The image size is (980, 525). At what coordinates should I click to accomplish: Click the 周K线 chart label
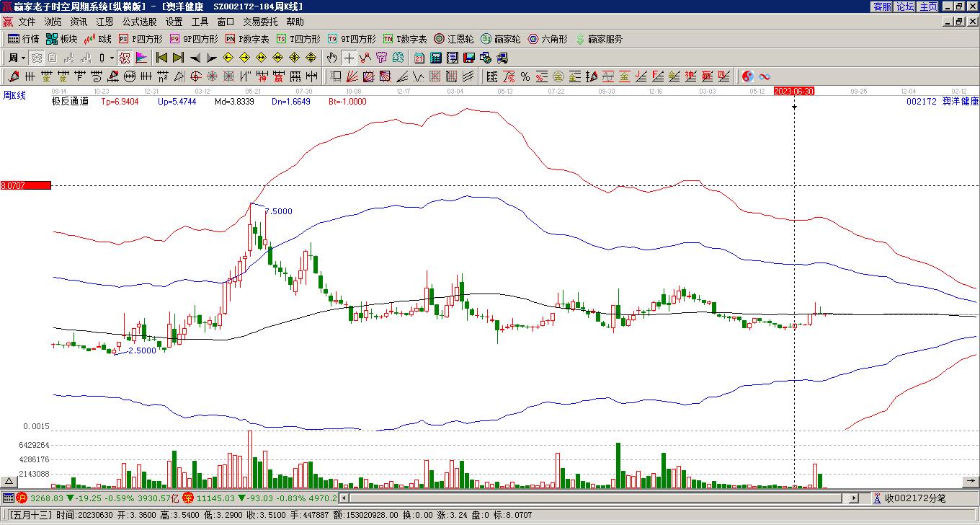click(x=14, y=95)
